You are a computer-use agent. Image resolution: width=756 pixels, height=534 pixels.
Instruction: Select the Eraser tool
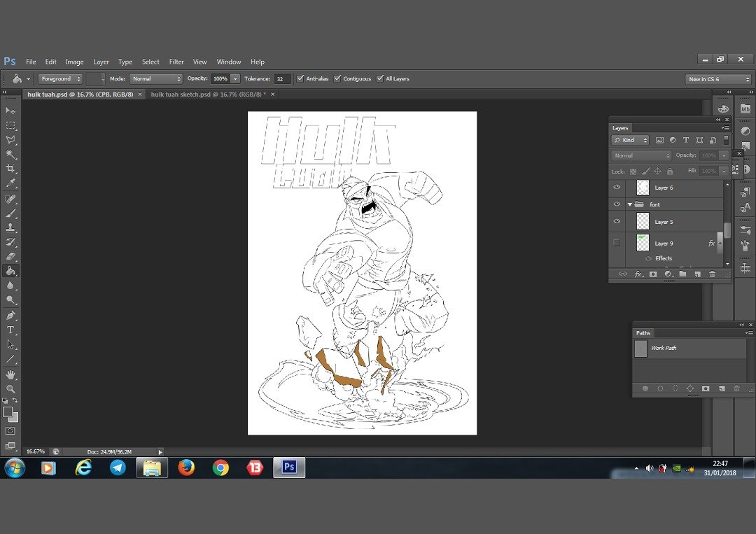click(10, 256)
